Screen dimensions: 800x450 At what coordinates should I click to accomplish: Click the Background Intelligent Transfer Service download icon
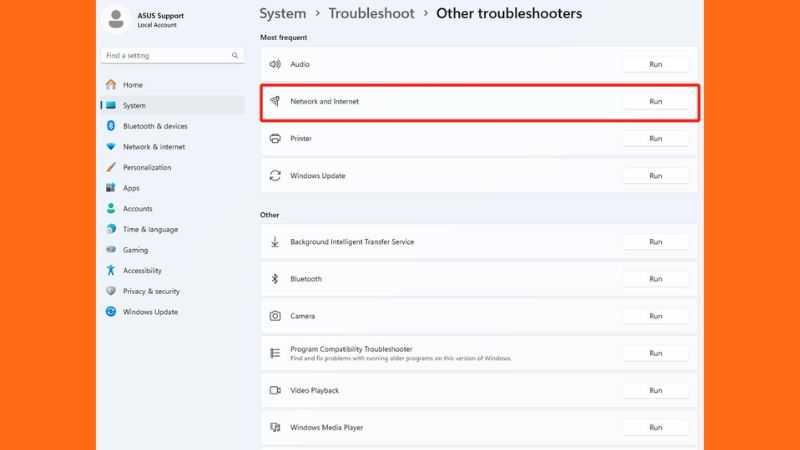[x=275, y=242]
